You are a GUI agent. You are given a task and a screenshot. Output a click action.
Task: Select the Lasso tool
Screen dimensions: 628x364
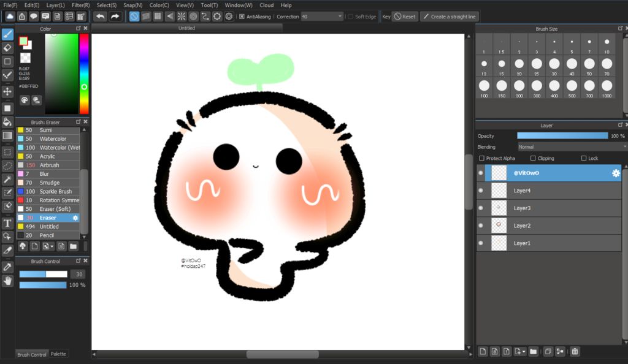(x=7, y=165)
